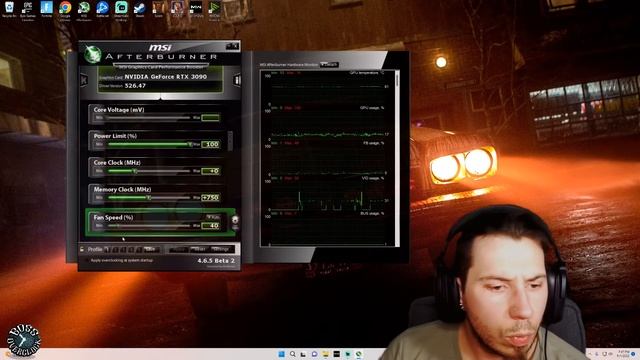Select profile slot 4
Image resolution: width=640 pixels, height=360 pixels.
pos(131,249)
